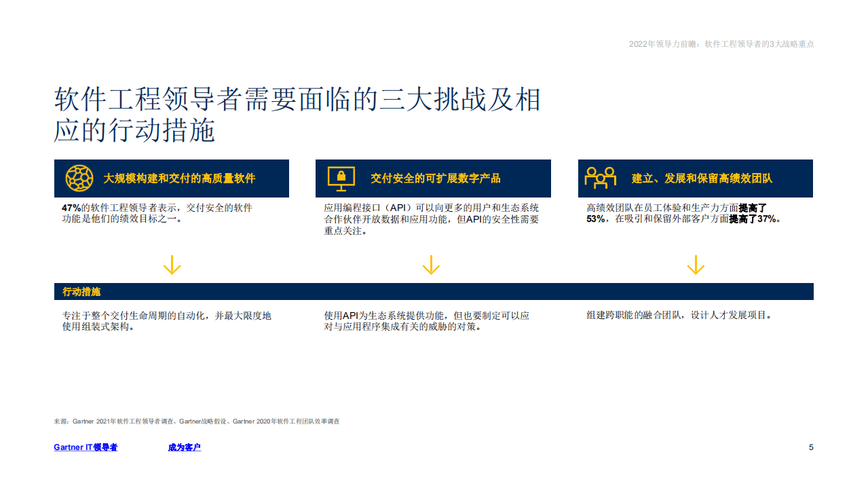Click the yellow down arrow under the API column
The image size is (868, 488).
[x=432, y=266]
